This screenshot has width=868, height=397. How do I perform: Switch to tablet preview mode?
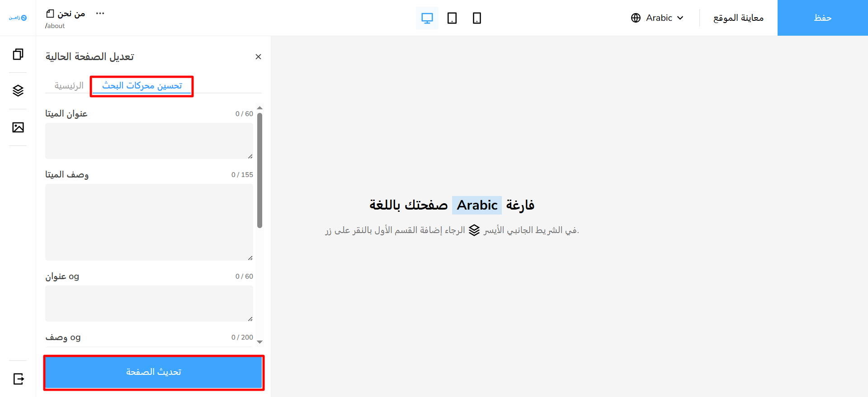click(452, 18)
